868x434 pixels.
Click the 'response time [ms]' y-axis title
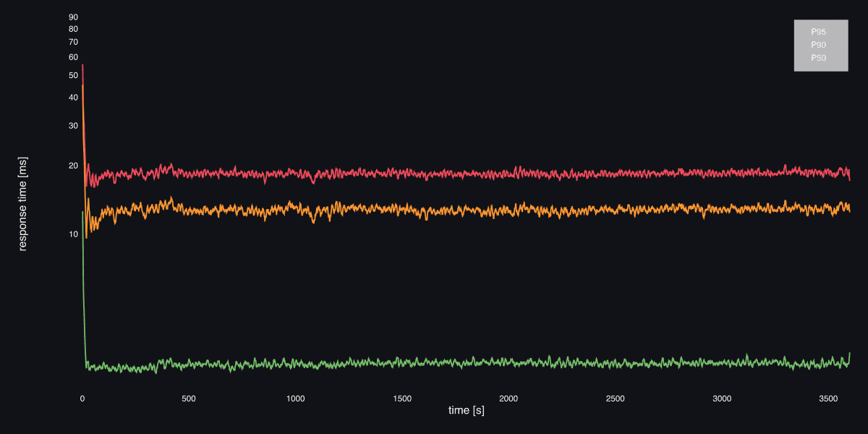tap(22, 203)
